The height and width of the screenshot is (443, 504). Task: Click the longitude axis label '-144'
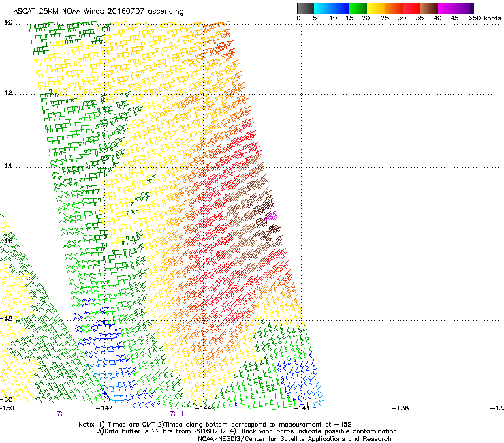pyautogui.click(x=203, y=408)
